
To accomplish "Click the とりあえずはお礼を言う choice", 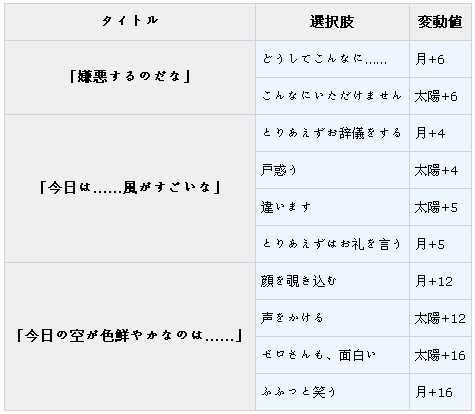I will (x=332, y=244).
